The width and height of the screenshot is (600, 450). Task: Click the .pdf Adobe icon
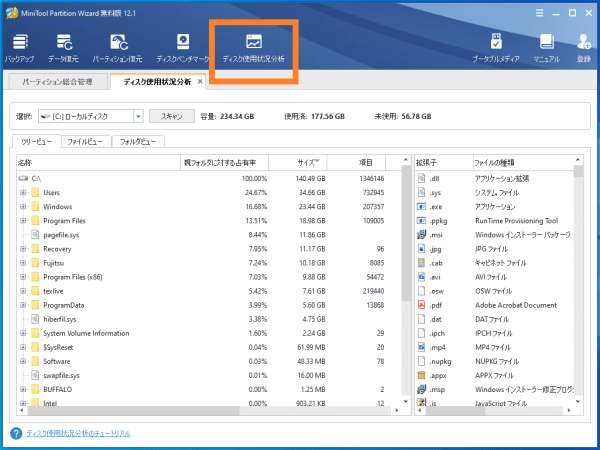coord(421,305)
